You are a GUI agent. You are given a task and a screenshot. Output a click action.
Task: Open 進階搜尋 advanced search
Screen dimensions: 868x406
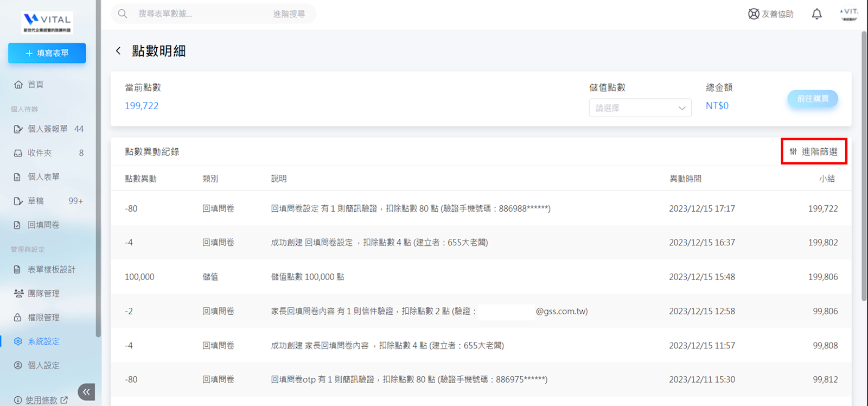pyautogui.click(x=289, y=14)
